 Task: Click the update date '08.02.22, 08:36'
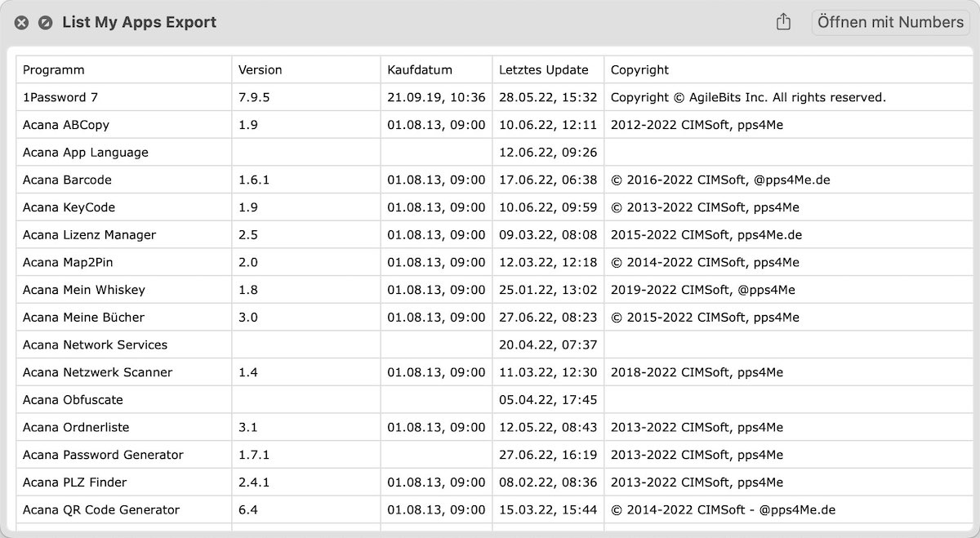tap(548, 482)
